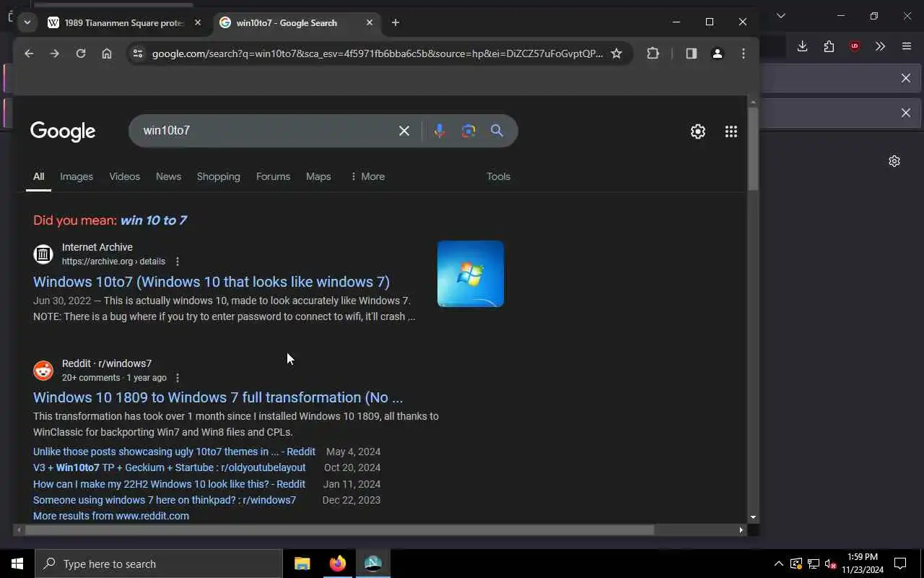Open Firefox from the taskbar

[x=338, y=564]
